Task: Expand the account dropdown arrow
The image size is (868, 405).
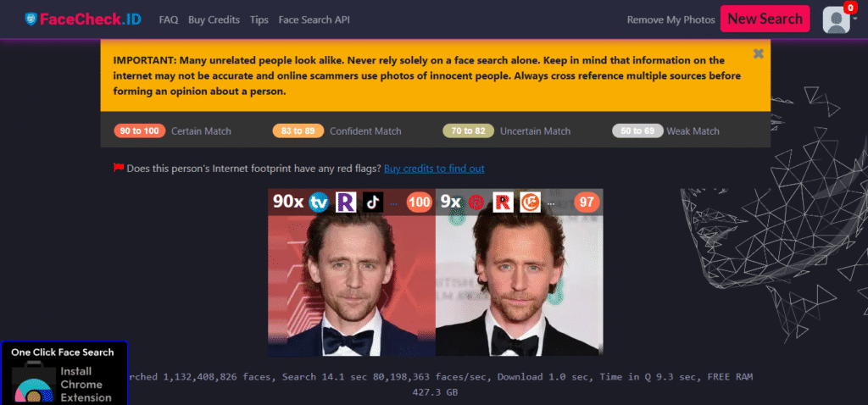Action: pyautogui.click(x=855, y=19)
